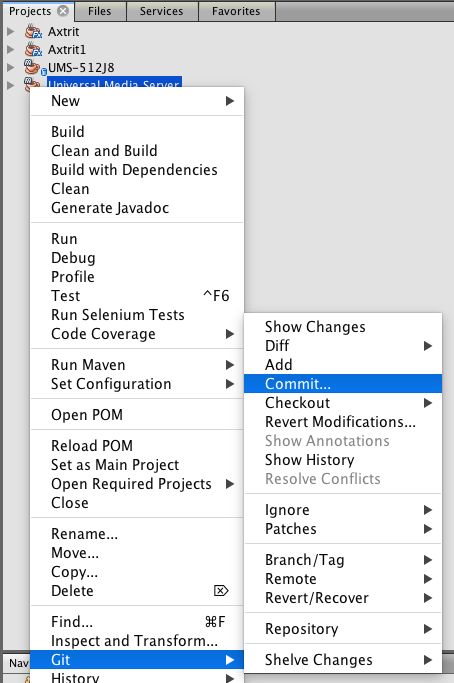Expand the Universal Media Server project node
Screen dimensions: 454x683
click(11, 85)
